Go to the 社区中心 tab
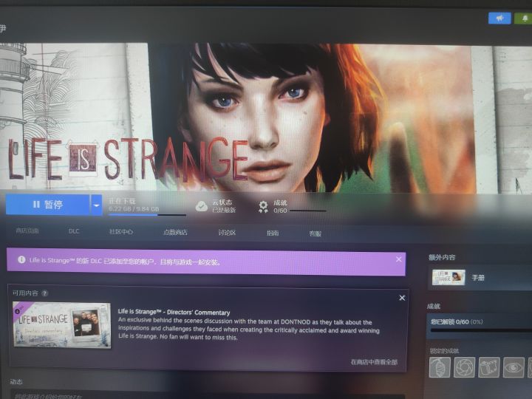The image size is (532, 399). pos(120,232)
